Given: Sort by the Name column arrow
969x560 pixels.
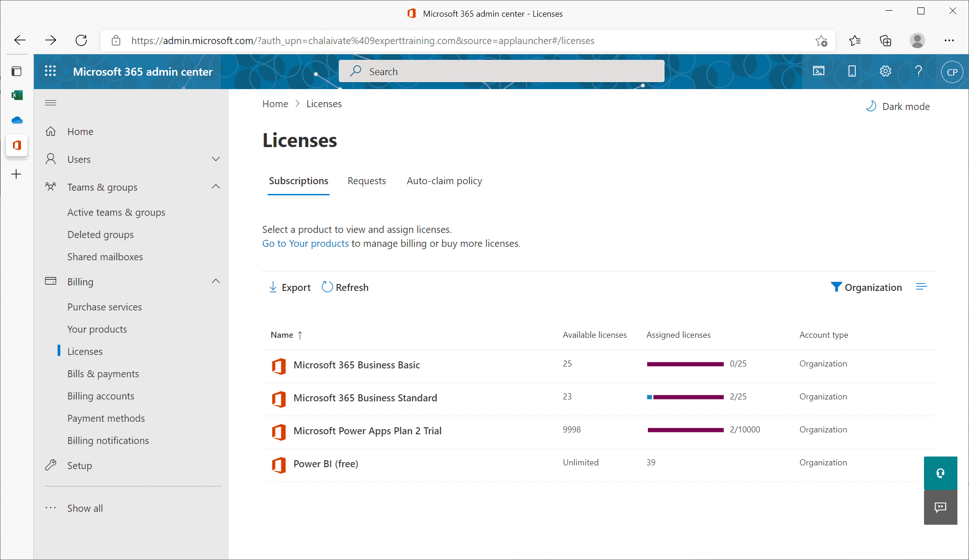Looking at the screenshot, I should [300, 335].
